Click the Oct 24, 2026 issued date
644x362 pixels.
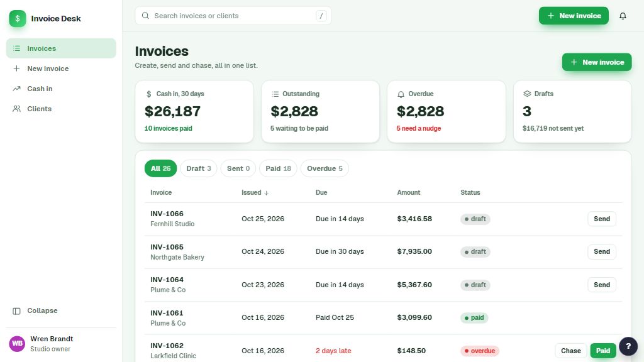pyautogui.click(x=263, y=251)
